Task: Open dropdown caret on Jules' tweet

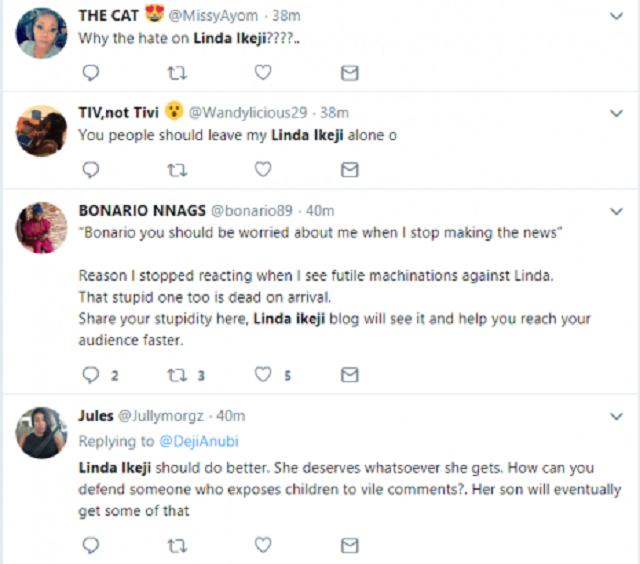Action: tap(615, 416)
